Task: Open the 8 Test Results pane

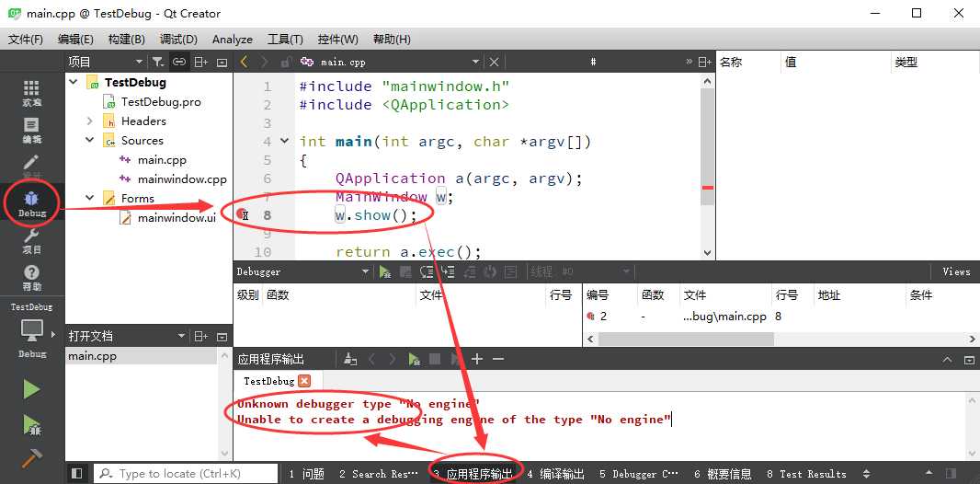Action: (806, 474)
